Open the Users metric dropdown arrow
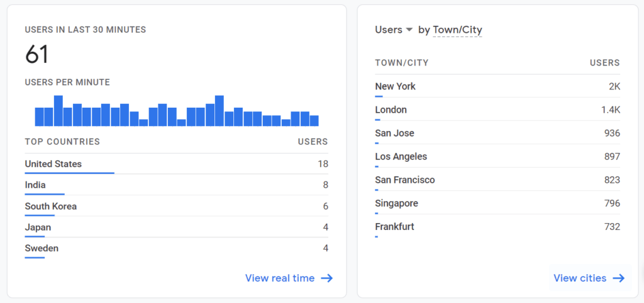644x303 pixels. 409,30
